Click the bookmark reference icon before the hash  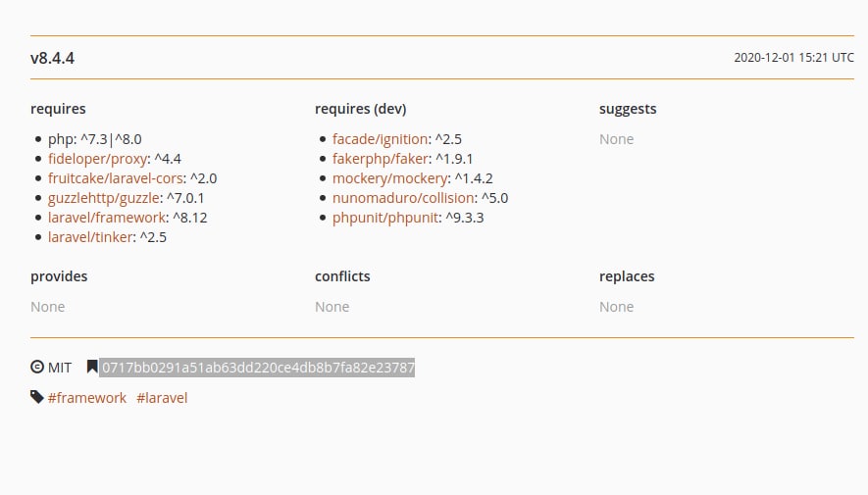coord(92,368)
